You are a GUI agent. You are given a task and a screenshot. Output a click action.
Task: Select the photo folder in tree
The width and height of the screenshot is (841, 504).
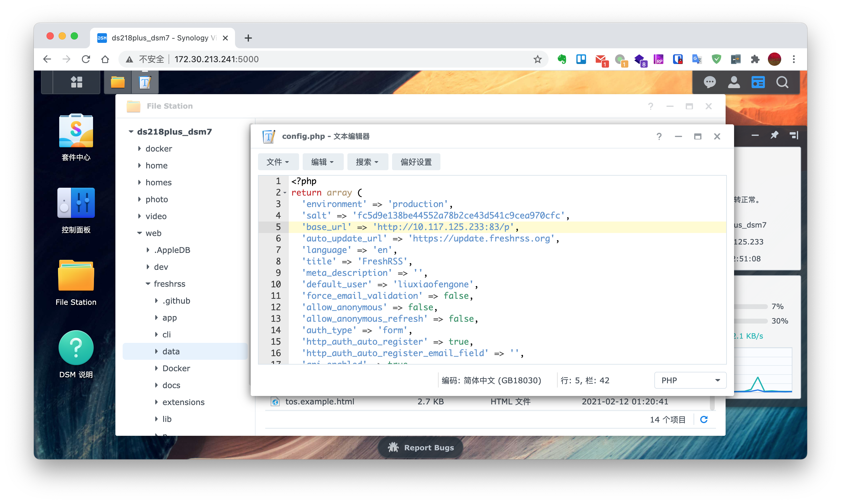tap(157, 199)
